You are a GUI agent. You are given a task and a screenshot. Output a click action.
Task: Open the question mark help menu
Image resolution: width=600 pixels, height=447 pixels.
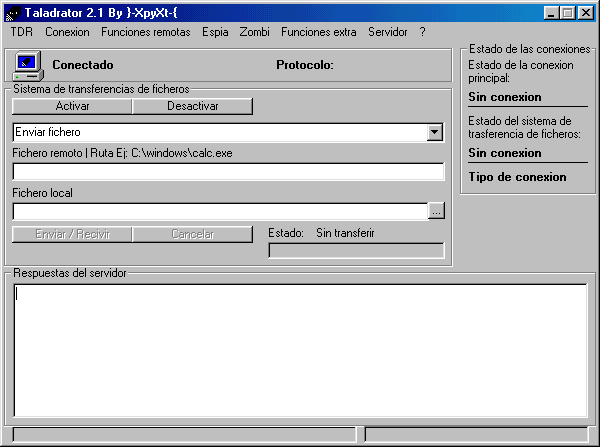423,32
